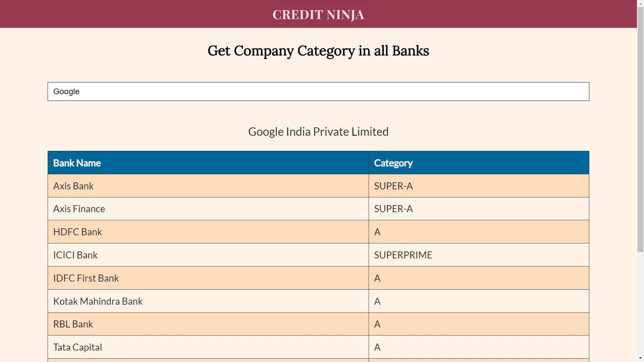This screenshot has width=644, height=362.
Task: Click the ICICI Bank table cell
Action: 75,255
